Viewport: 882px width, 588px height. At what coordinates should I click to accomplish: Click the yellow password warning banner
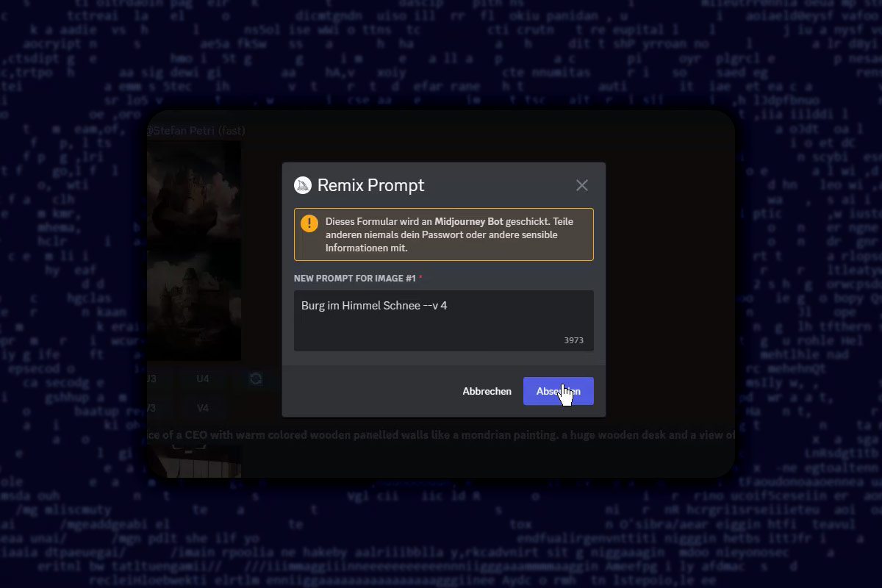tap(444, 234)
